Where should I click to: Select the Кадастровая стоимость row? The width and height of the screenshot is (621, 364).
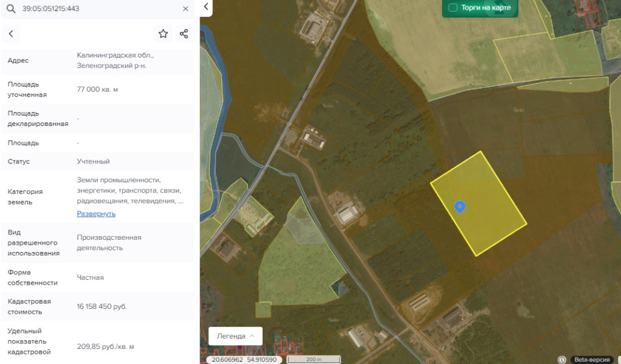pyautogui.click(x=97, y=306)
